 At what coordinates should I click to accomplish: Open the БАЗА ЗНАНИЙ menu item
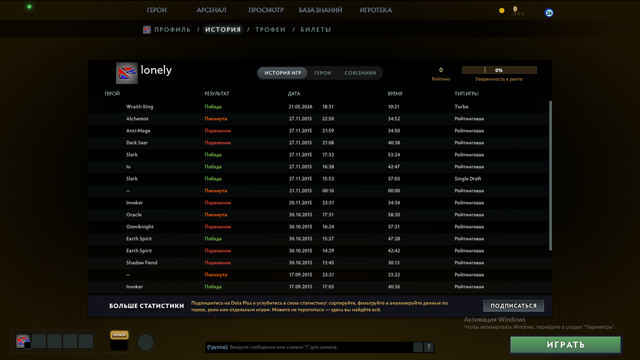320,10
